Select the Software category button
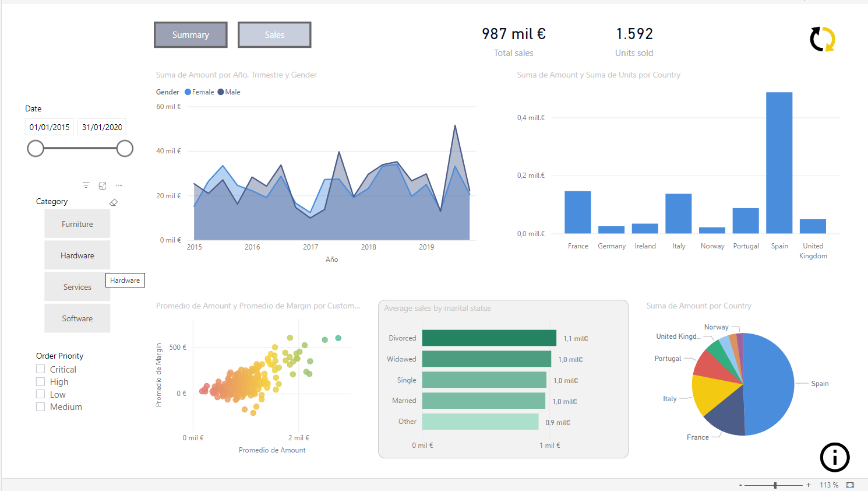This screenshot has height=491, width=868. point(77,318)
